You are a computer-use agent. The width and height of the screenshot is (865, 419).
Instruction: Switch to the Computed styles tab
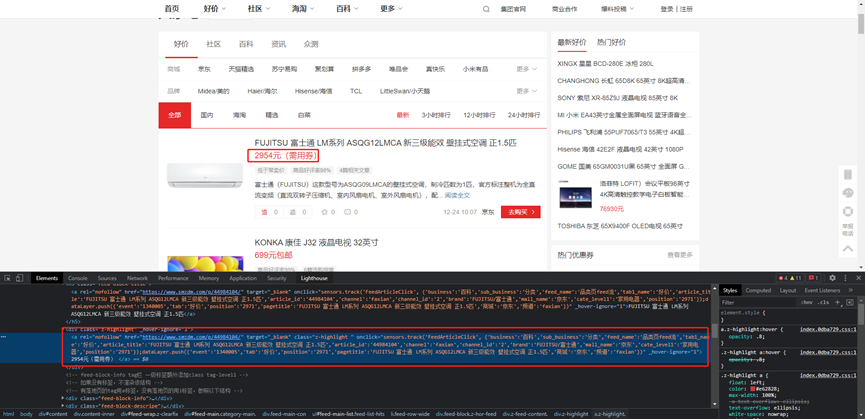[x=758, y=290]
